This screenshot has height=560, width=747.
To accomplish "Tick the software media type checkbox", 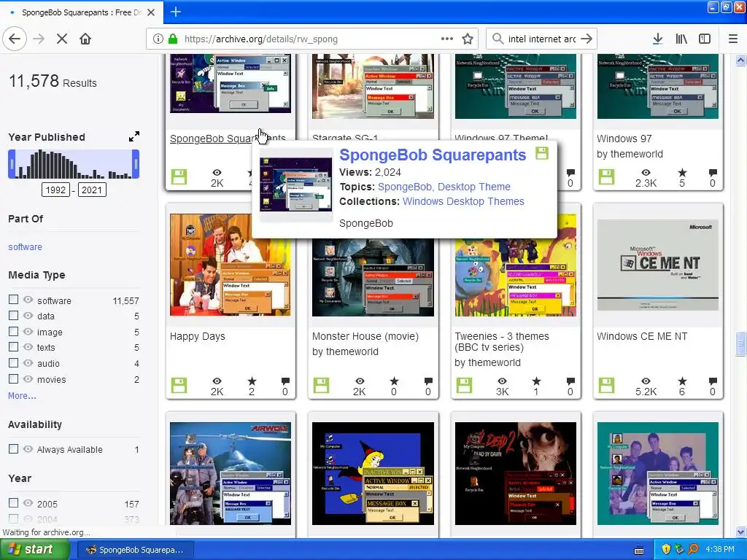I will pyautogui.click(x=13, y=300).
